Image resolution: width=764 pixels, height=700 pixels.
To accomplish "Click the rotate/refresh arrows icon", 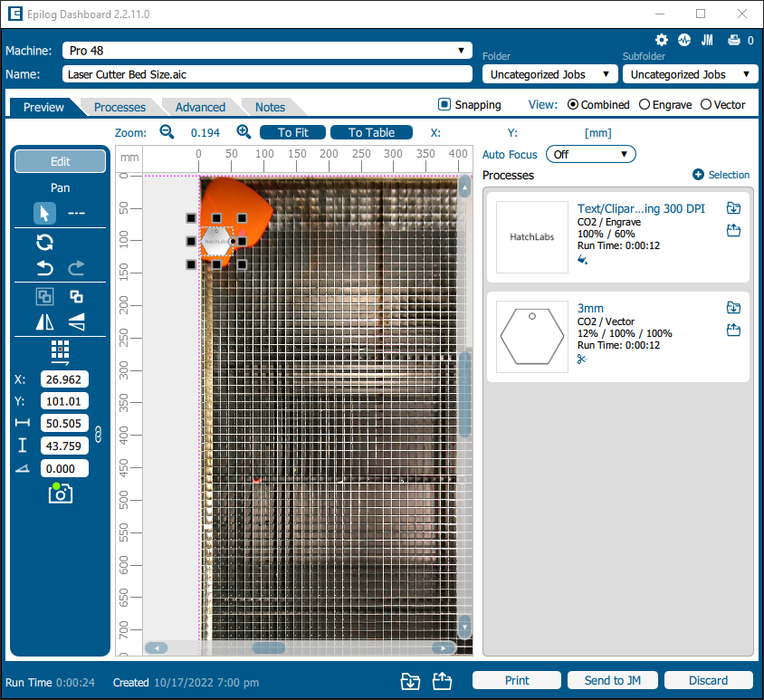I will click(44, 242).
